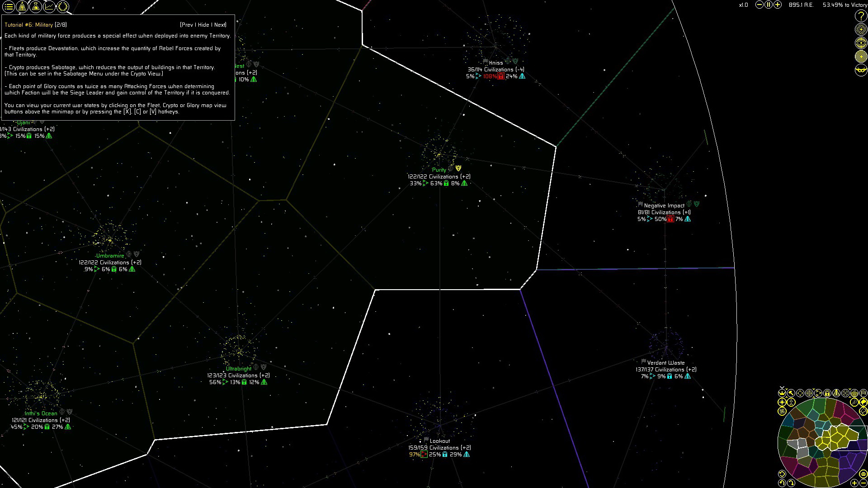
Task: Click the question mark help icon
Action: [x=861, y=16]
